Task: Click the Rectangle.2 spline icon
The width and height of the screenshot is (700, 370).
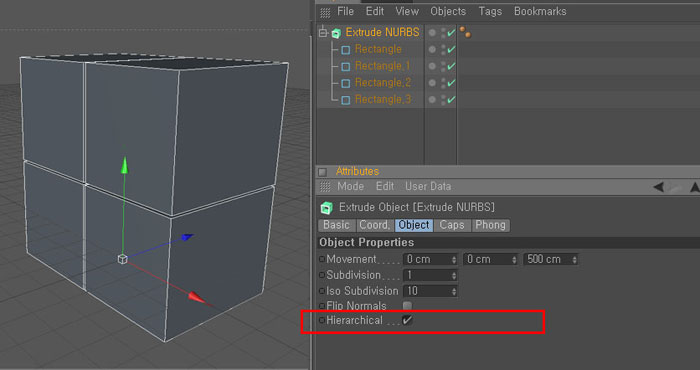Action: [346, 83]
